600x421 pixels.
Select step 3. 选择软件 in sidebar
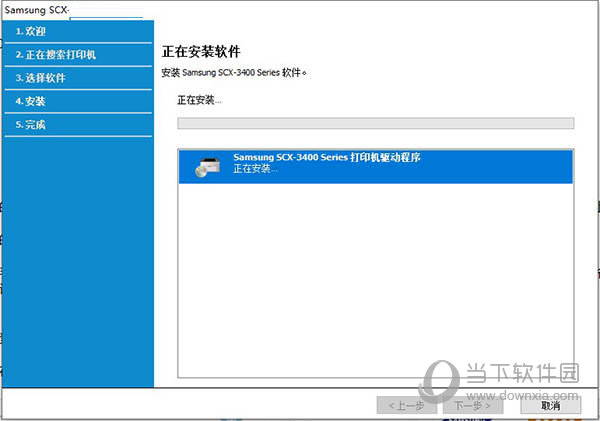(x=78, y=78)
